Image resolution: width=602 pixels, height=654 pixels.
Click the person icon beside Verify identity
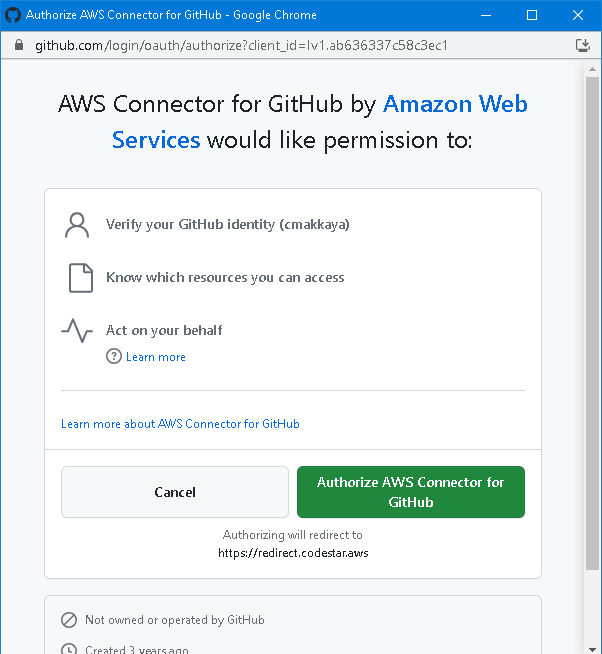click(77, 225)
